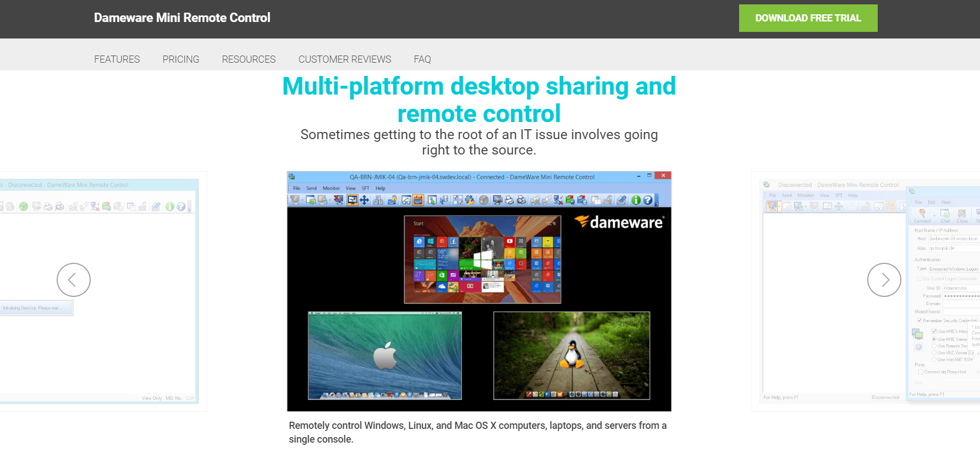The height and width of the screenshot is (469, 980).
Task: Open File menu in the center screenshot
Action: click(x=296, y=188)
